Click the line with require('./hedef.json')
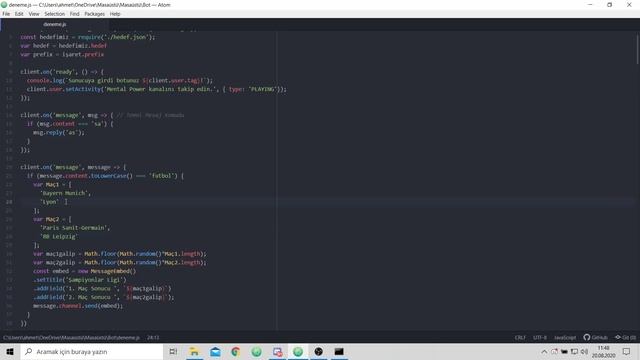640x360 pixels. [88, 37]
